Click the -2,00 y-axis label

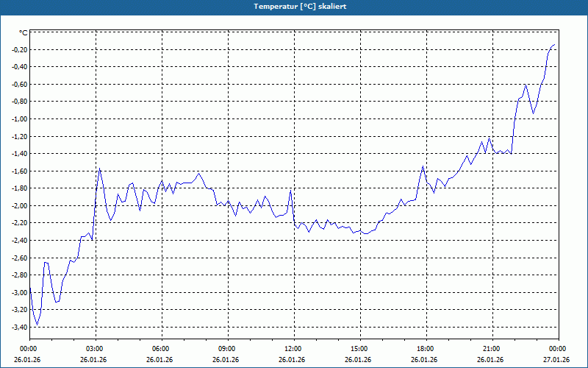point(19,206)
